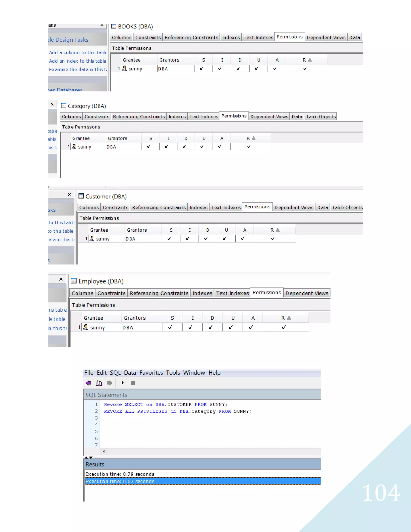Open the Edit menu
The image size is (411, 532).
click(x=102, y=373)
